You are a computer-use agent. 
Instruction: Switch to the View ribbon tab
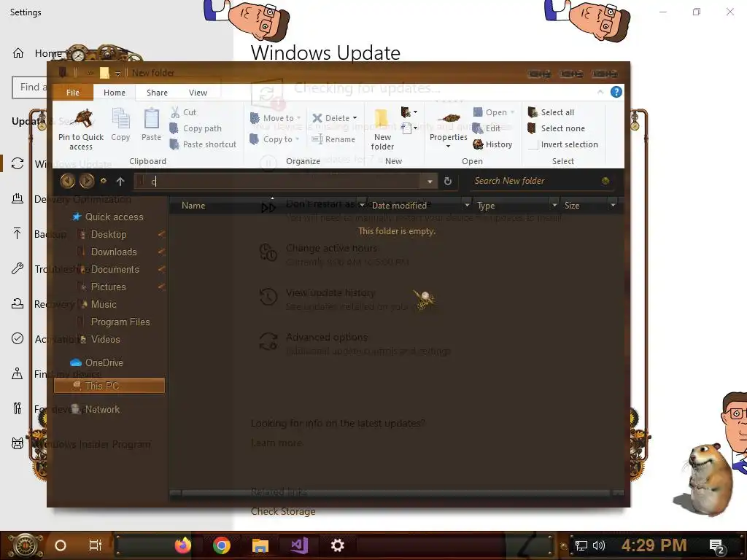click(198, 93)
